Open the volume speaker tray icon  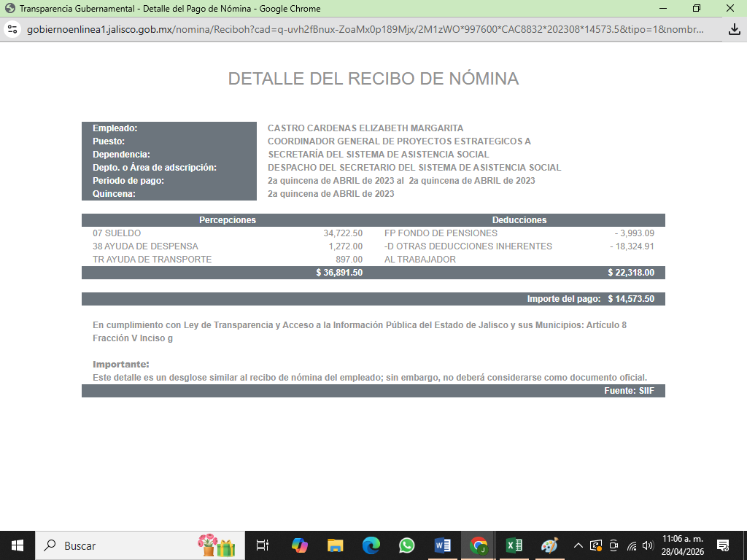coord(648,545)
